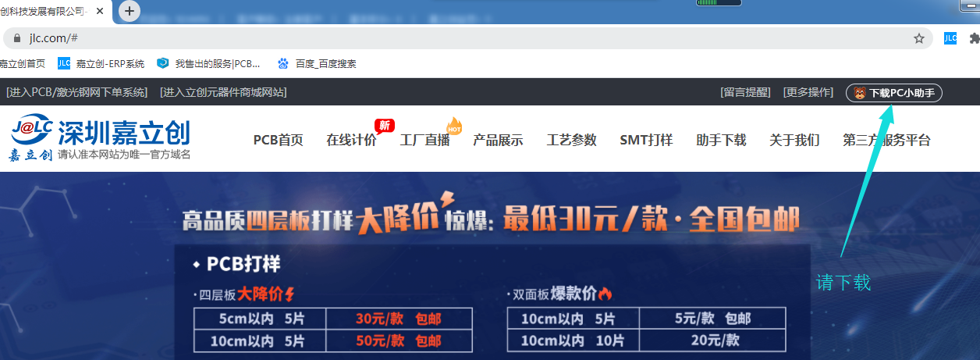
Task: Click the 深圳嘉立创 JLC logo
Action: click(x=100, y=139)
